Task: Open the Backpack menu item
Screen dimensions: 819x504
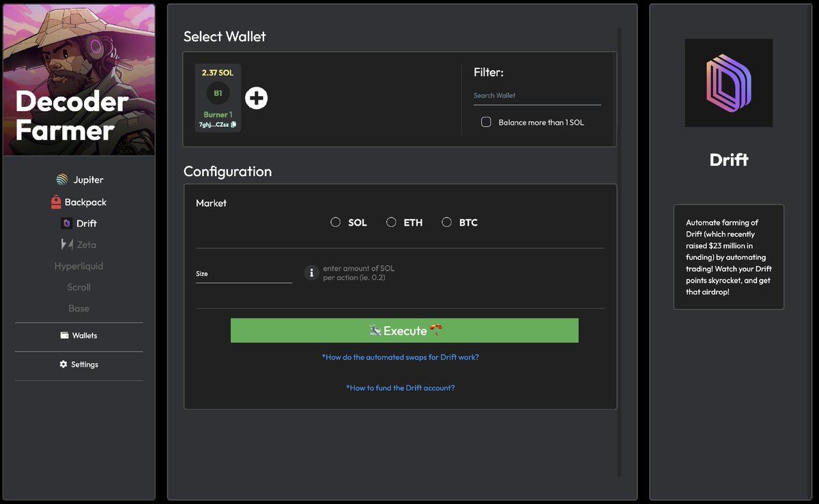Action: click(78, 202)
